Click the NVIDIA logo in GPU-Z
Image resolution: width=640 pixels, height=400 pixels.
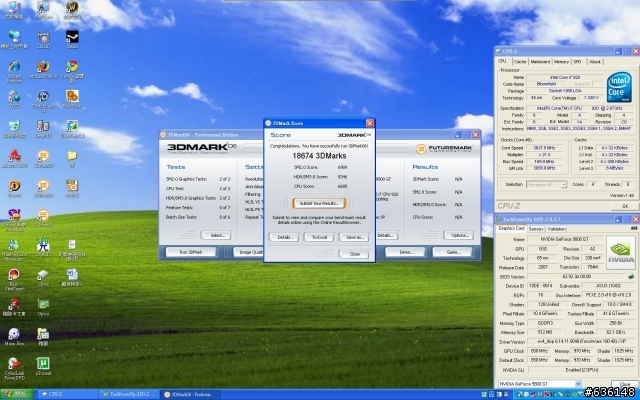(x=620, y=253)
